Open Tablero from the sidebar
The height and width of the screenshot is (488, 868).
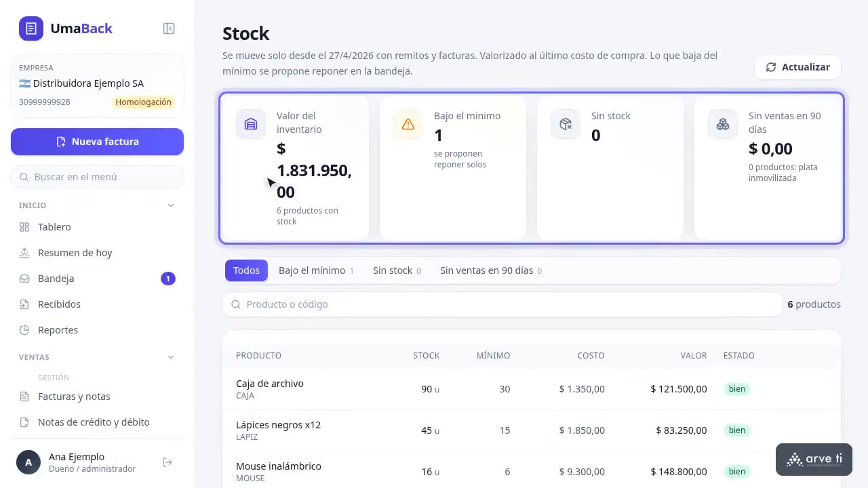click(97, 227)
